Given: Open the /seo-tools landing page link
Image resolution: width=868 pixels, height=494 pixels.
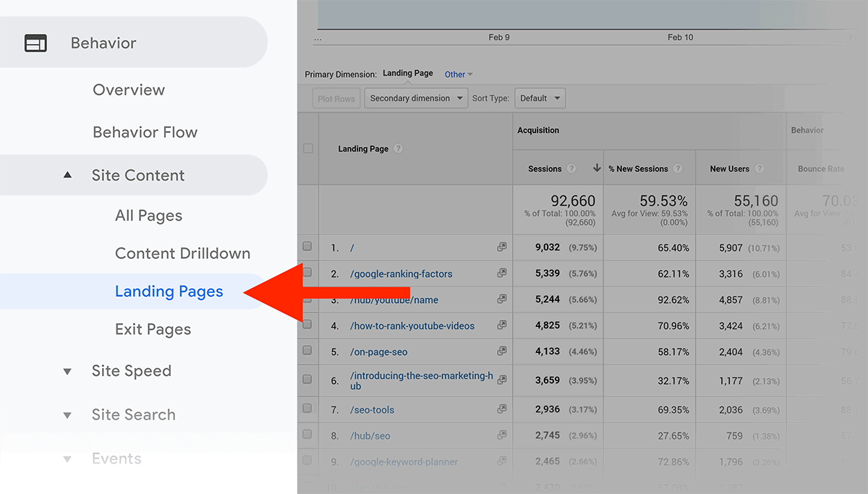Looking at the screenshot, I should pyautogui.click(x=372, y=410).
